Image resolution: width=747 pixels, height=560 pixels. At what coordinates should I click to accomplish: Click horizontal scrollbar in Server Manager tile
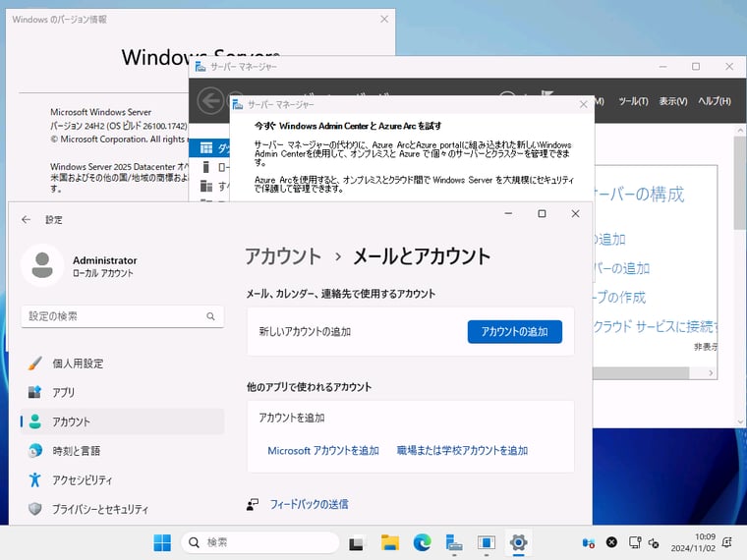(x=641, y=373)
